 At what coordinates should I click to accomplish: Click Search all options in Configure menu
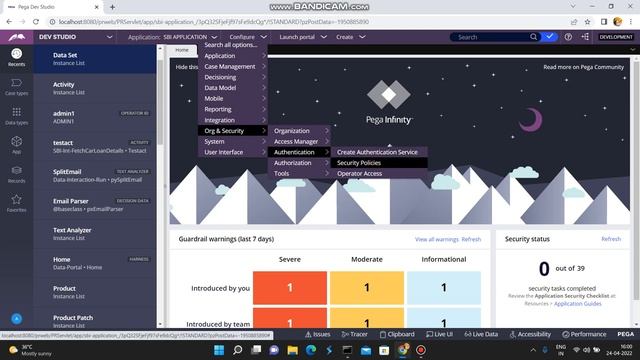point(231,45)
